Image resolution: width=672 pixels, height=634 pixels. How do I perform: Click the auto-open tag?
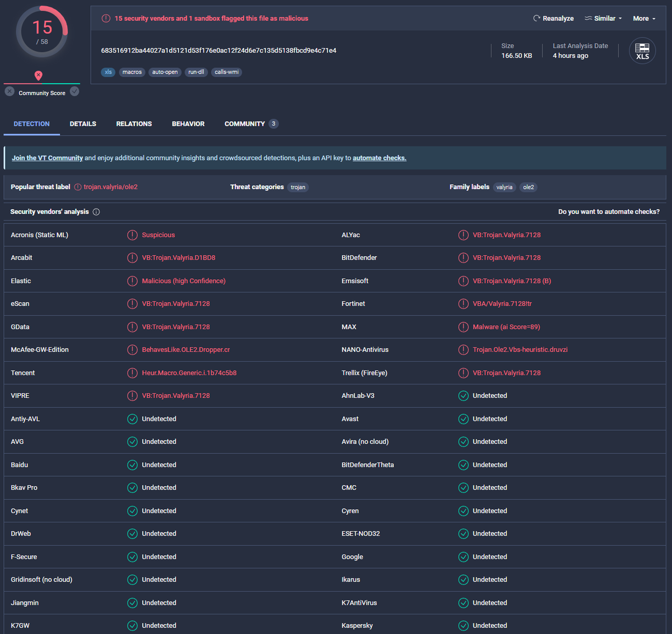(x=165, y=72)
